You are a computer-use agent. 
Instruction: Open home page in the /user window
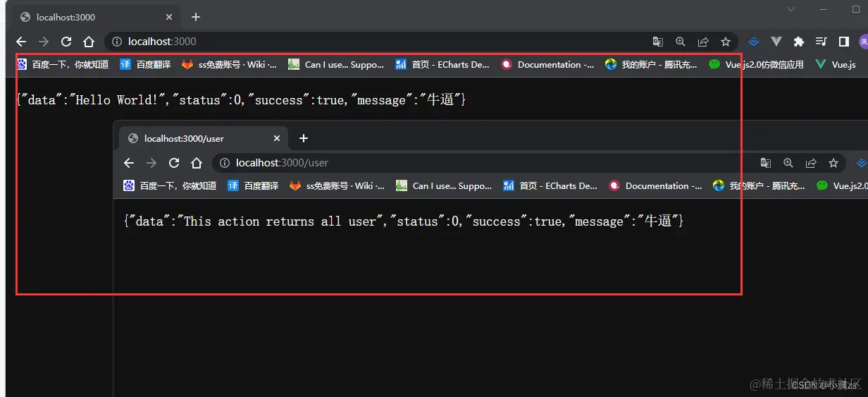[x=197, y=163]
